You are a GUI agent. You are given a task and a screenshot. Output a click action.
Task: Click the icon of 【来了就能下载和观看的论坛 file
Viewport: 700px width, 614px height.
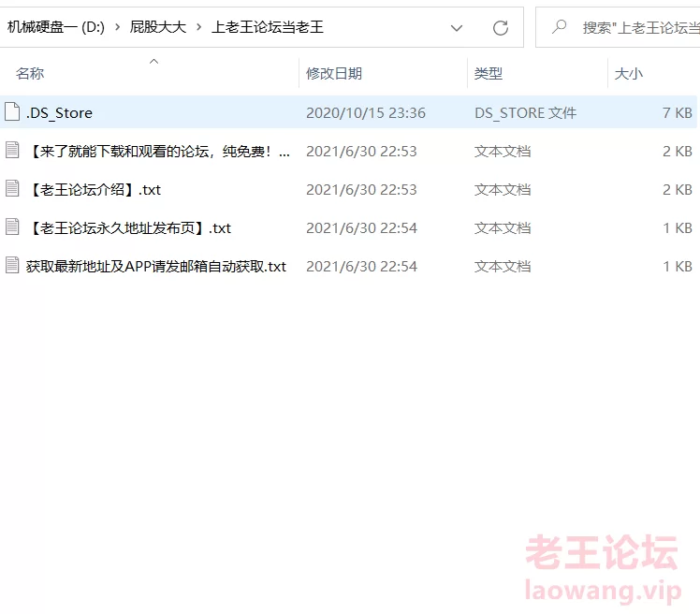click(x=12, y=150)
